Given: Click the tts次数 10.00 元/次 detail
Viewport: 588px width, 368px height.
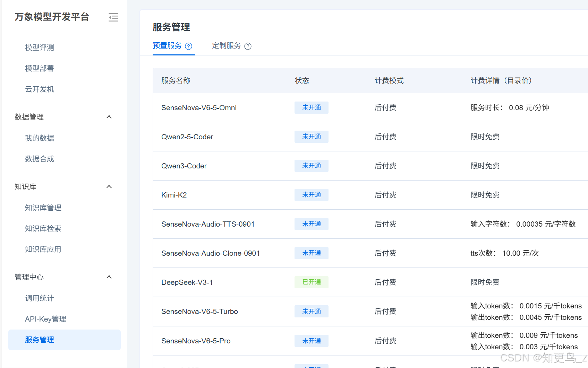Looking at the screenshot, I should pos(505,253).
